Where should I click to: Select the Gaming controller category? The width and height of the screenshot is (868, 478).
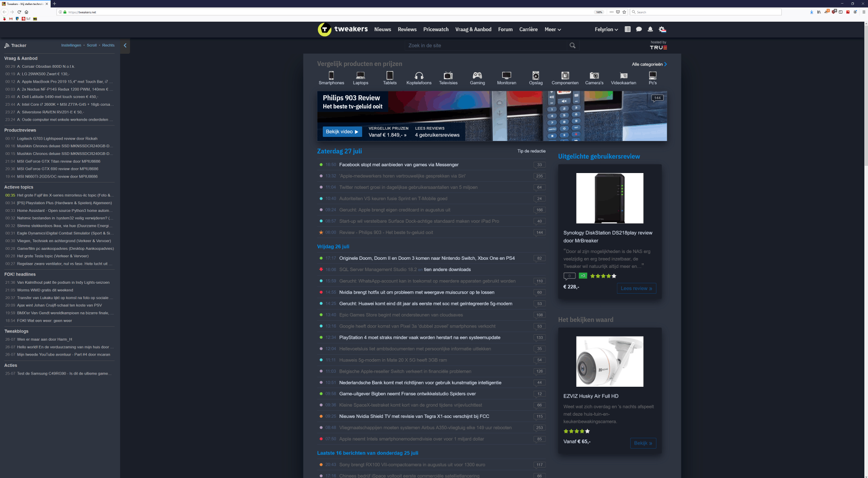coord(477,78)
